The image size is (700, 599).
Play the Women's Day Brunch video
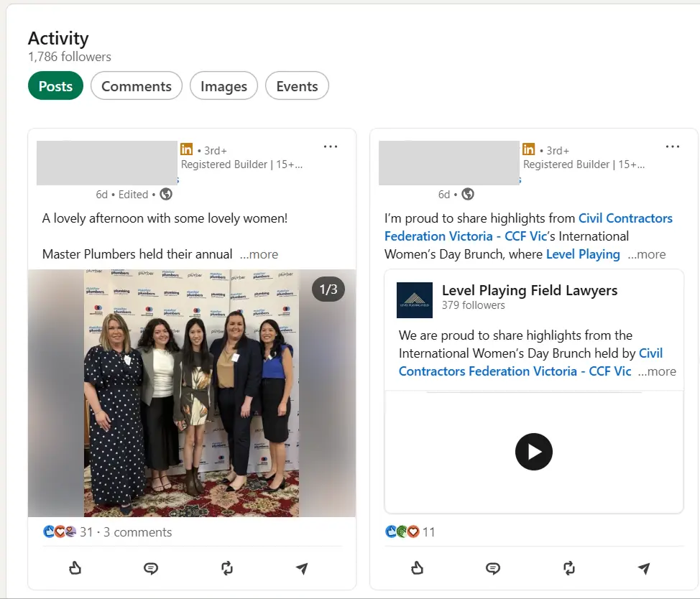533,452
